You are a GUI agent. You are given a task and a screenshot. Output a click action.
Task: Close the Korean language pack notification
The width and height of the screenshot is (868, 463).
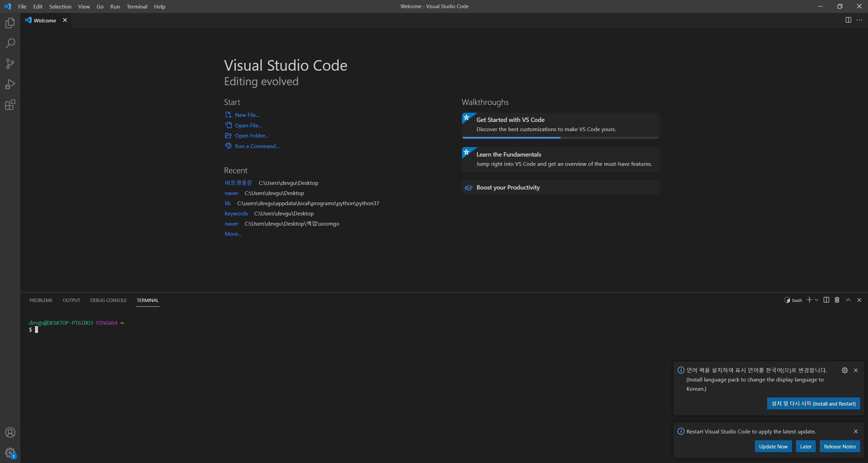856,370
